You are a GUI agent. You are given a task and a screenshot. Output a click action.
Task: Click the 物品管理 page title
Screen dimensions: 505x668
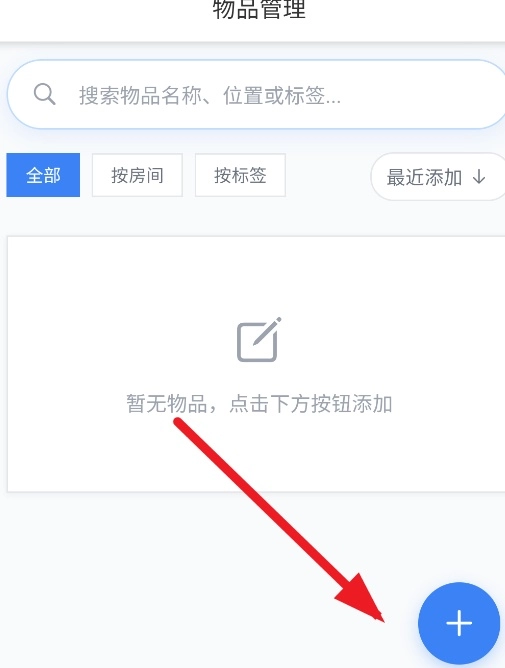pyautogui.click(x=259, y=9)
